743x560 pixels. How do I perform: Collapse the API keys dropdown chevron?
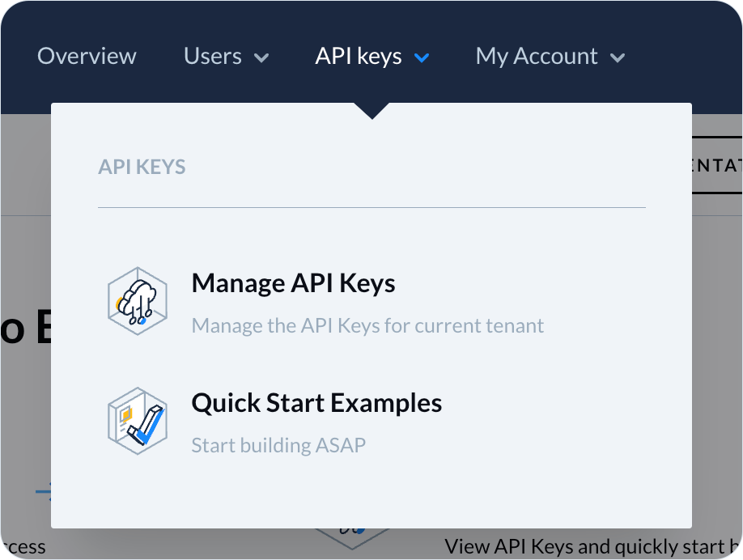(x=421, y=57)
